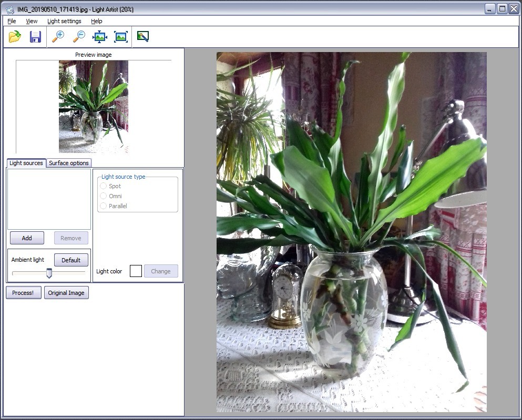
Task: Click the main plant photo canvas
Action: pyautogui.click(x=352, y=232)
